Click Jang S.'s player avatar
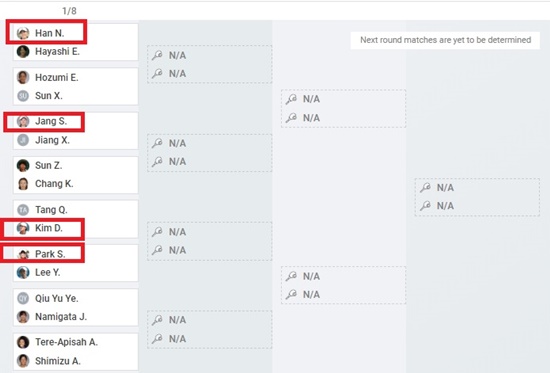This screenshot has width=550, height=373. 23,121
